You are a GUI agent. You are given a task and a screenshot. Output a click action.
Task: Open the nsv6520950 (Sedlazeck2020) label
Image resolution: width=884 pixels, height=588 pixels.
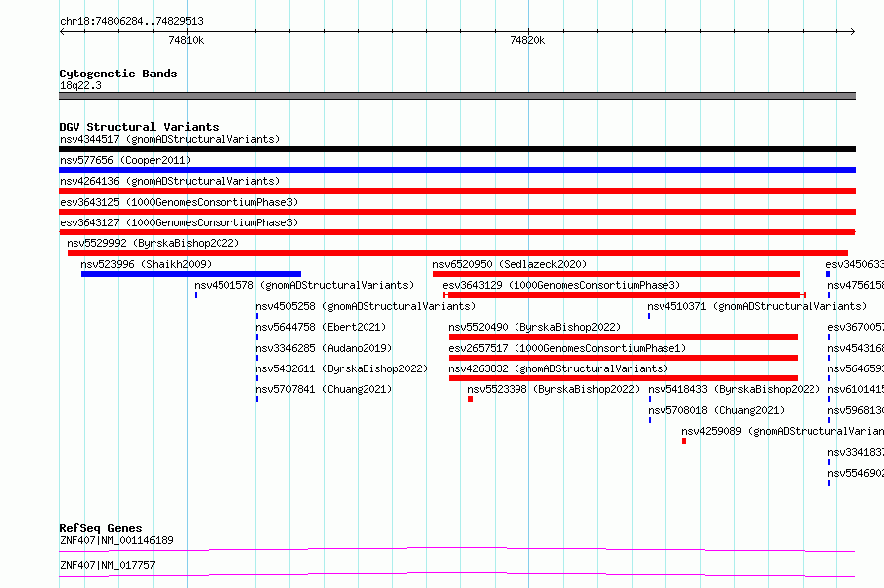point(510,264)
